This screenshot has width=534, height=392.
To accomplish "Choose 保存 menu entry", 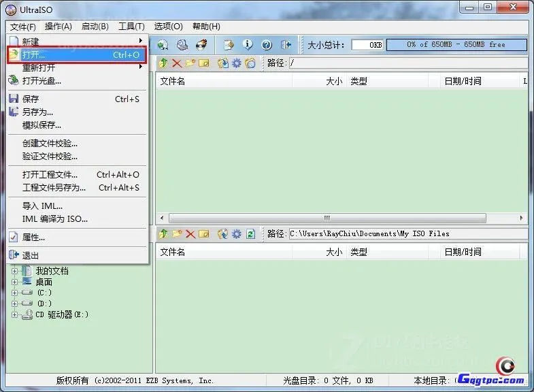I will [x=78, y=99].
